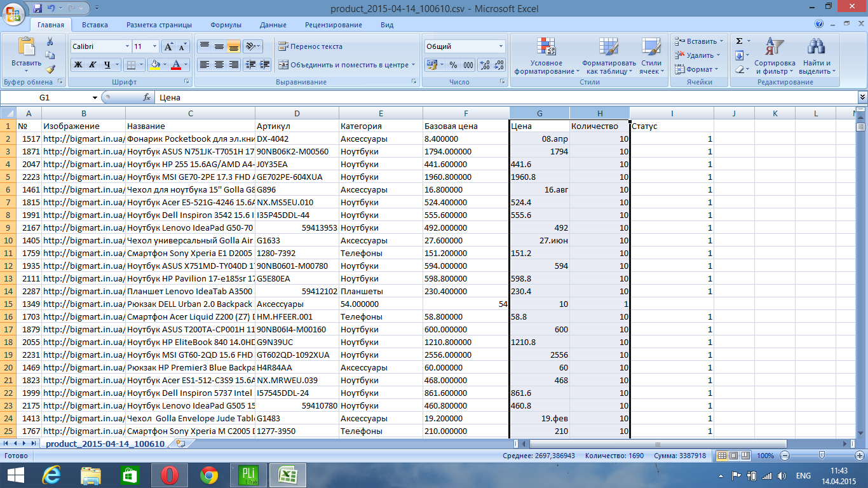
Task: Click the Page Layout view icon in status bar
Action: pos(733,456)
